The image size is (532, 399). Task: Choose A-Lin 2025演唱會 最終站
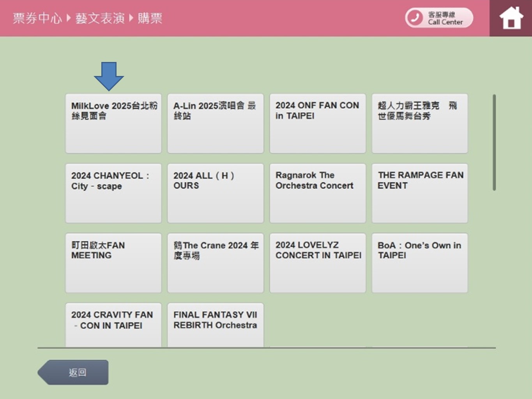(x=216, y=123)
